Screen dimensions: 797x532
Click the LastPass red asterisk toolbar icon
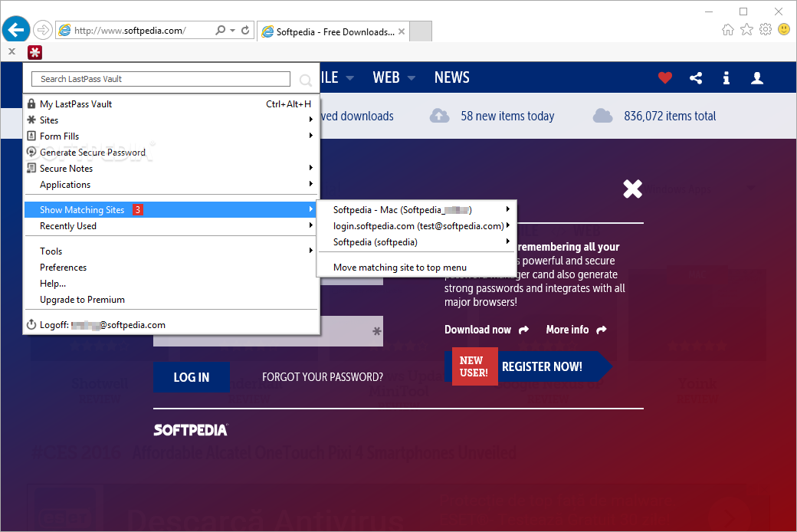pos(34,52)
